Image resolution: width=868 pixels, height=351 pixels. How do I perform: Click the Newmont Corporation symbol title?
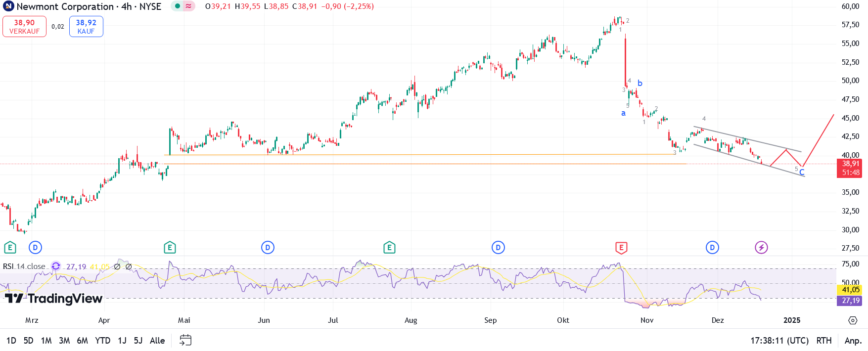pyautogui.click(x=65, y=6)
